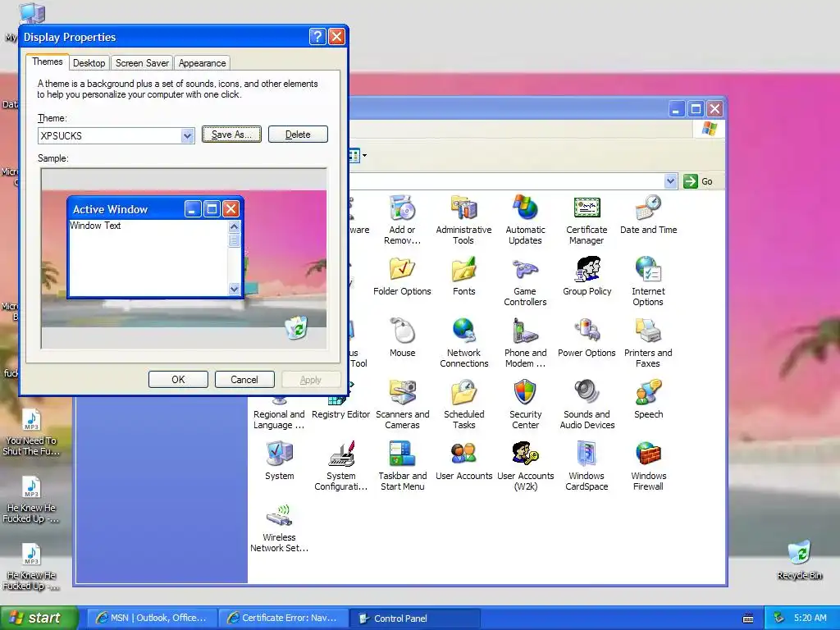Viewport: 840px width, 630px height.
Task: Open User Accounts (W2k) icon
Action: tap(525, 467)
